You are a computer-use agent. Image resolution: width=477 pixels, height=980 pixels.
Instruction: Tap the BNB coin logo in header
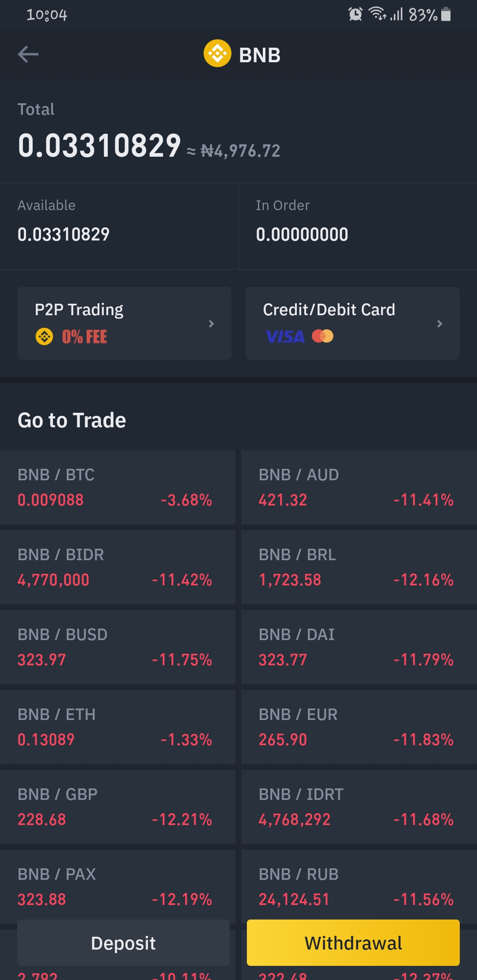point(217,53)
